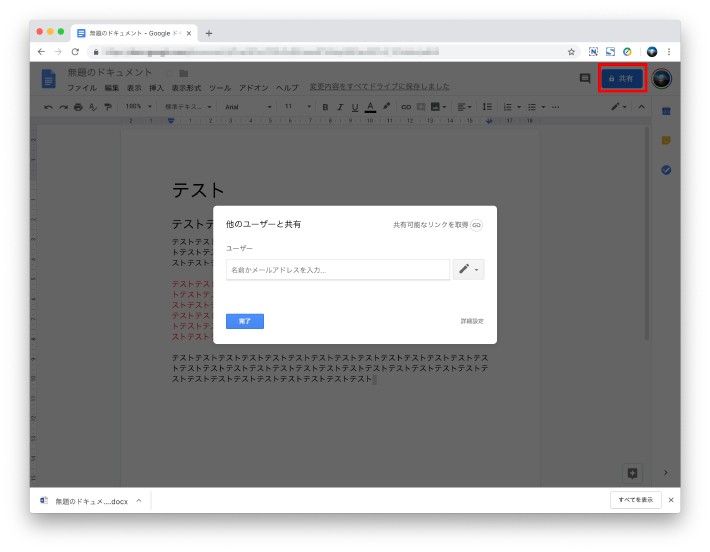This screenshot has height=552, width=710.
Task: Bookmark page with star icon
Action: click(x=571, y=52)
